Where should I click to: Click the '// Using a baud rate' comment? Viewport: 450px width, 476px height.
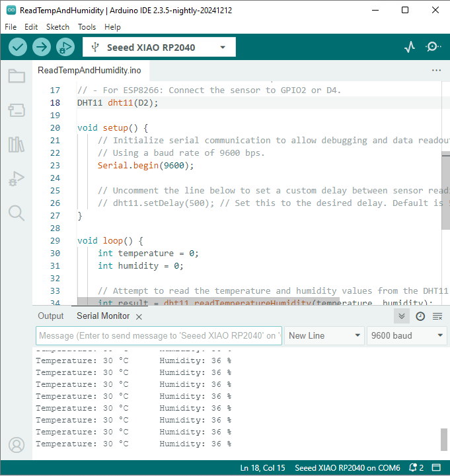(181, 153)
